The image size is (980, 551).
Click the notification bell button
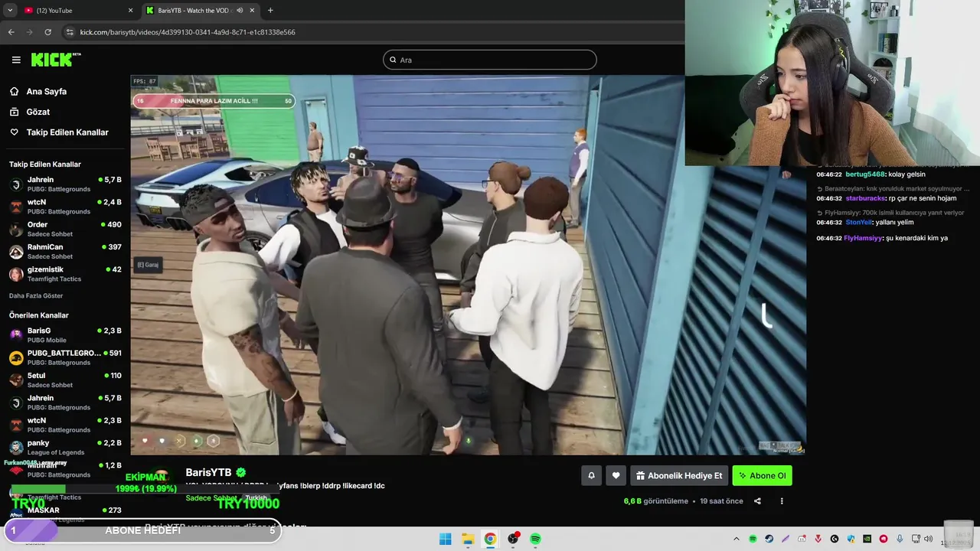pyautogui.click(x=591, y=475)
